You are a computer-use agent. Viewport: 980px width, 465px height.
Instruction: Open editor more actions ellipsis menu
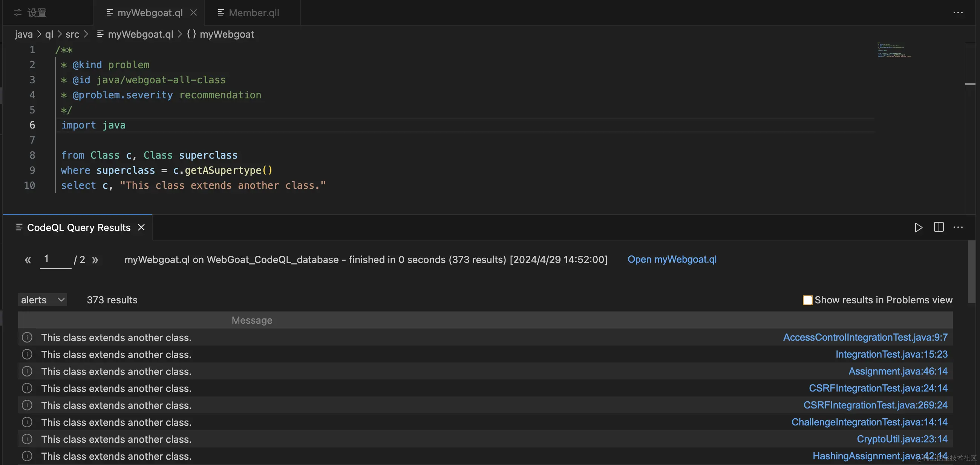958,12
